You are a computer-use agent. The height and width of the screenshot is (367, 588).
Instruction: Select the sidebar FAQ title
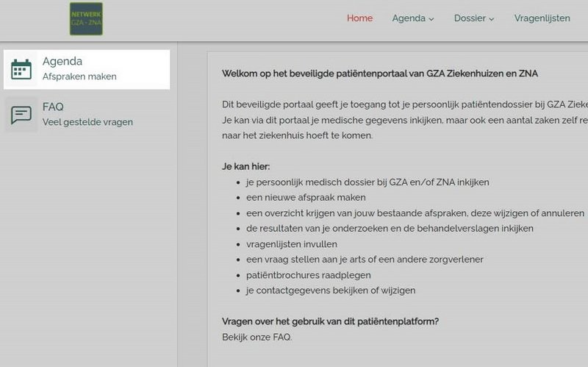(x=53, y=107)
